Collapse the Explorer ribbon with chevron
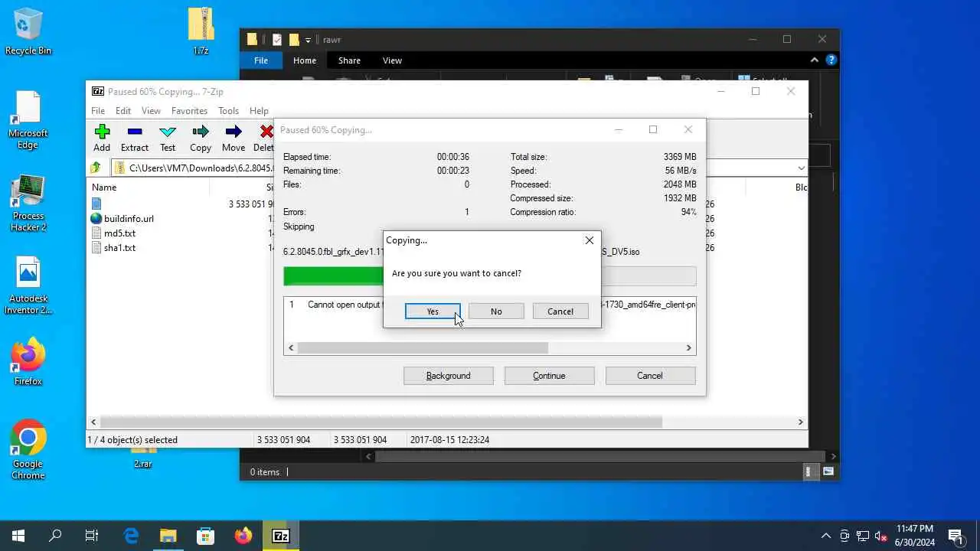 pos(815,60)
